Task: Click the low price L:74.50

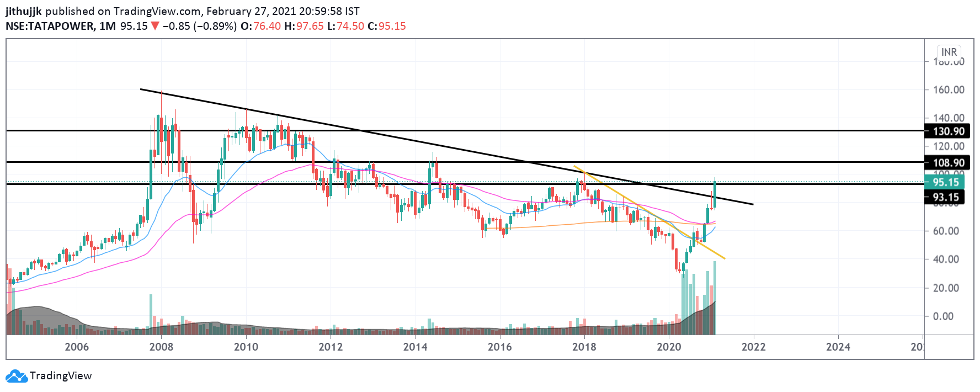Action: pos(346,26)
